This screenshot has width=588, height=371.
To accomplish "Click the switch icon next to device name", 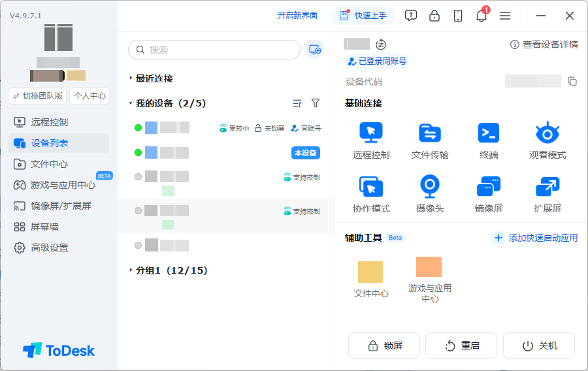I will click(381, 44).
